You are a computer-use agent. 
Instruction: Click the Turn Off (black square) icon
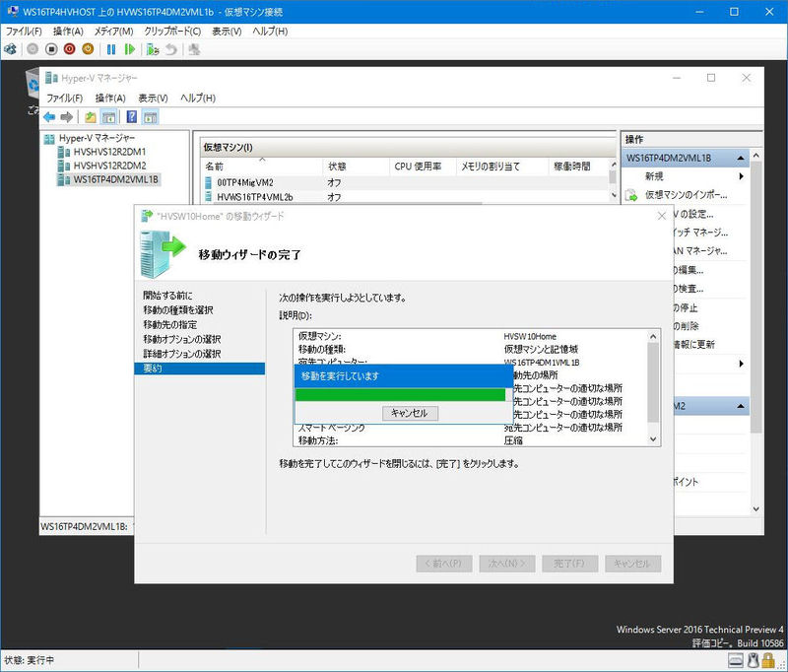point(51,49)
